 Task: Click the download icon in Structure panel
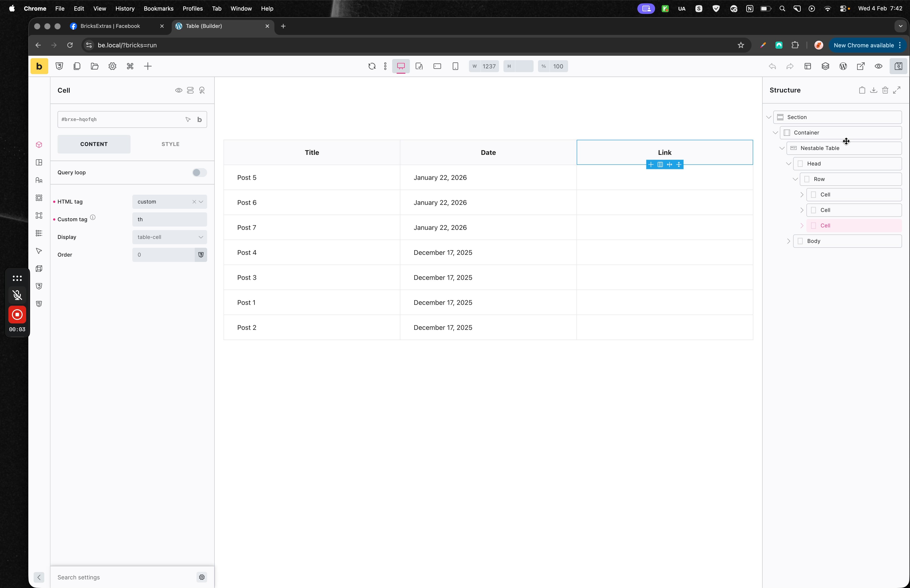(873, 90)
